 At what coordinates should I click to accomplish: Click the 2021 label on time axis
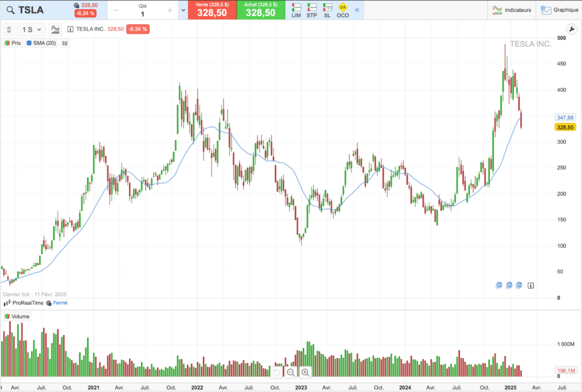point(94,387)
